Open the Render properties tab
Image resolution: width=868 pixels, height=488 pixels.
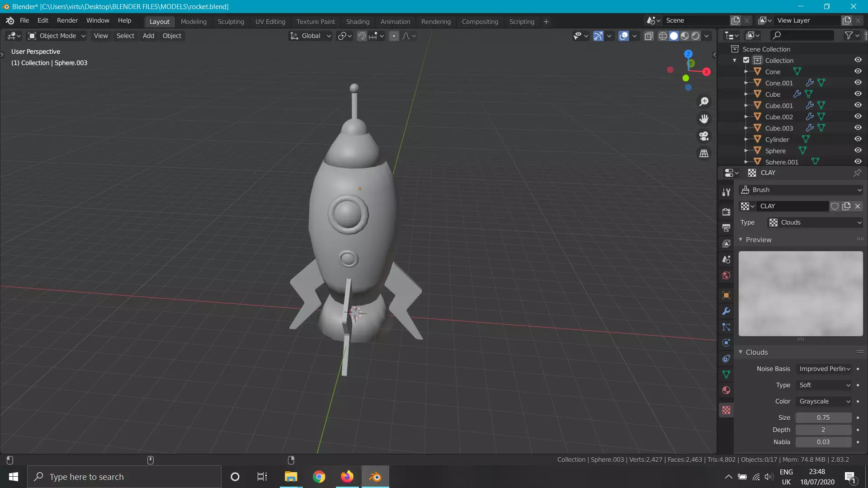point(726,212)
